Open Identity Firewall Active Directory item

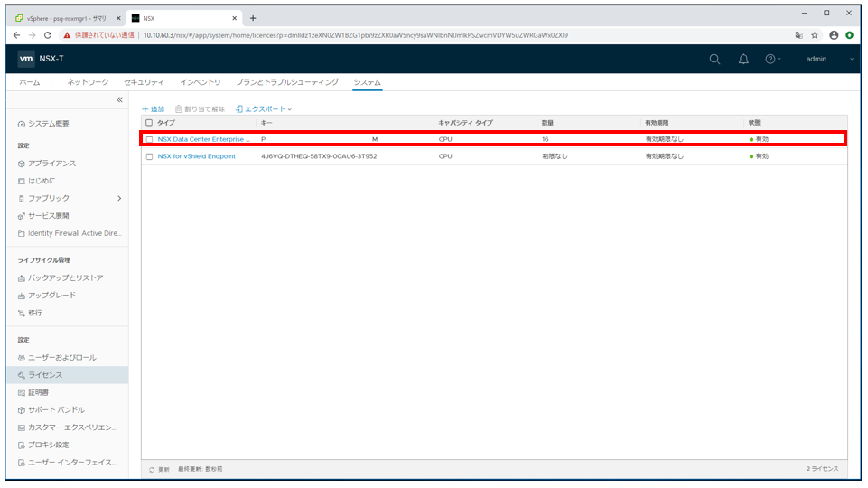(x=70, y=233)
